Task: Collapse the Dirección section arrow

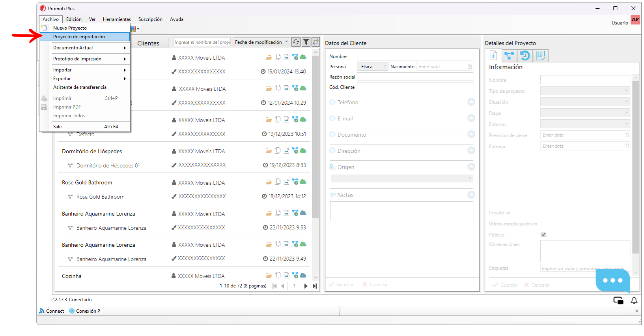Action: pyautogui.click(x=471, y=150)
